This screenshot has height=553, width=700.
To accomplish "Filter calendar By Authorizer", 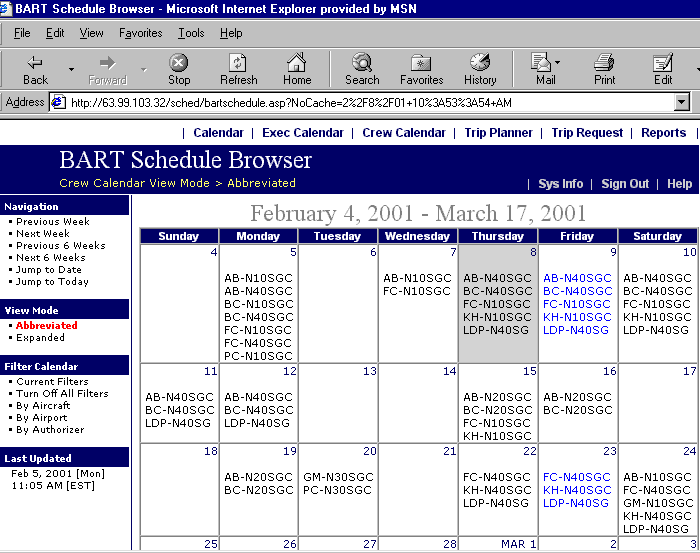I will coord(50,430).
